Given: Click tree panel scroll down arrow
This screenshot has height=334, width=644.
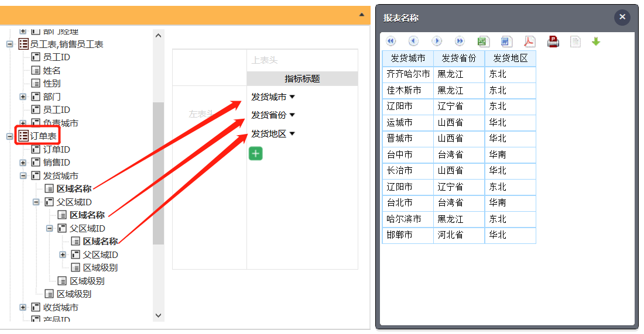Looking at the screenshot, I should (158, 315).
